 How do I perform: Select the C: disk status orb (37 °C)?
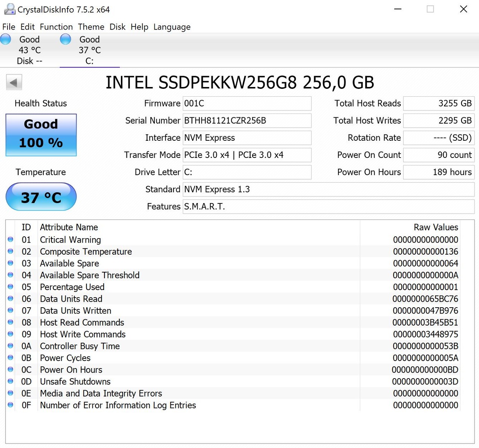65,39
